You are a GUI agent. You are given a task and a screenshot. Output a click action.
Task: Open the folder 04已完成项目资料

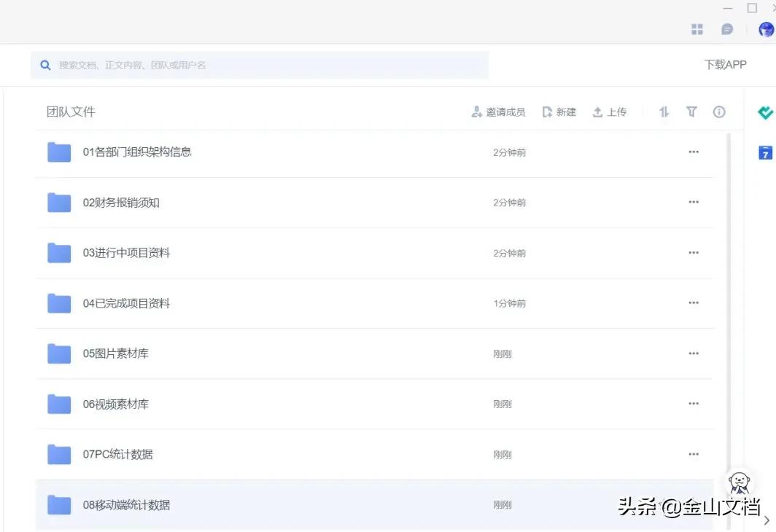pos(126,303)
